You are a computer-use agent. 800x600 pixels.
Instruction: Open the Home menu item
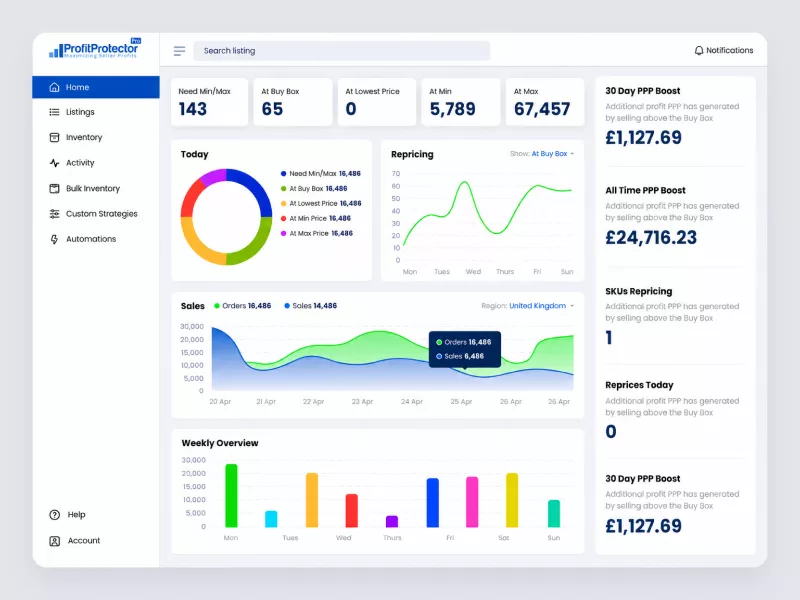(96, 87)
